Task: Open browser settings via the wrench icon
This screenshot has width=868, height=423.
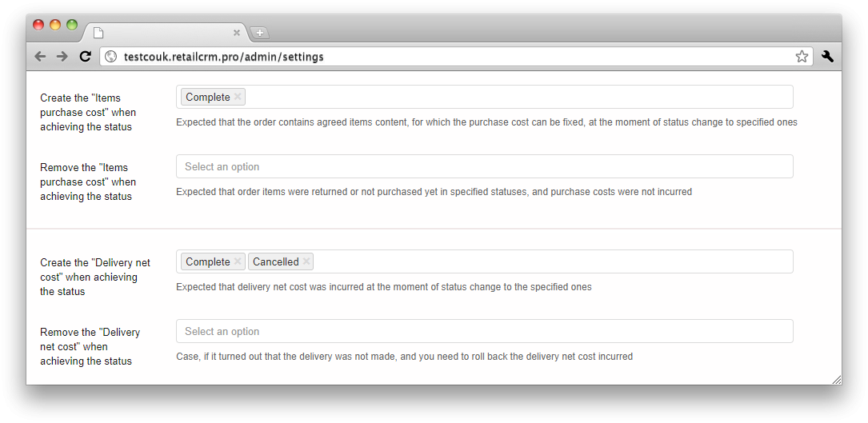Action: (x=827, y=56)
